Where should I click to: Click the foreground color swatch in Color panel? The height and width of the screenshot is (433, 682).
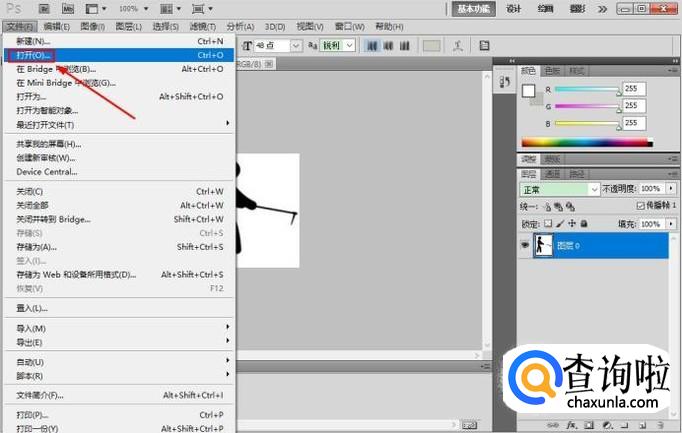[x=528, y=90]
